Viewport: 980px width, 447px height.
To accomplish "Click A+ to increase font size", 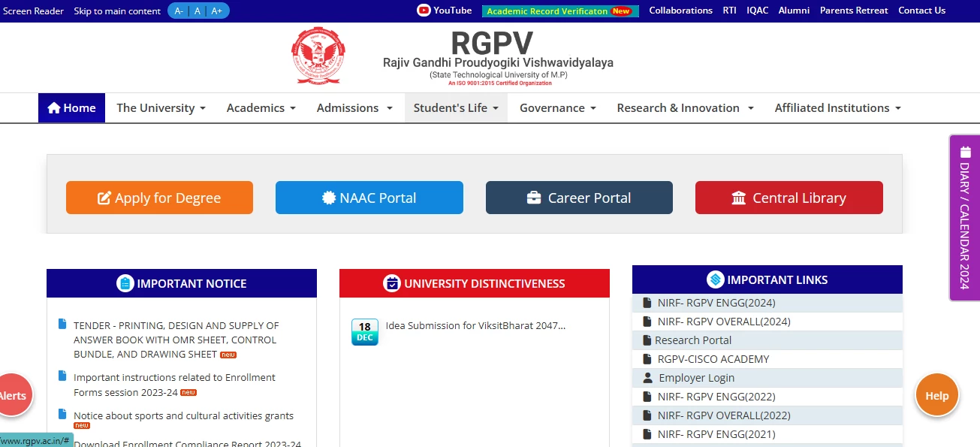I will click(x=216, y=11).
